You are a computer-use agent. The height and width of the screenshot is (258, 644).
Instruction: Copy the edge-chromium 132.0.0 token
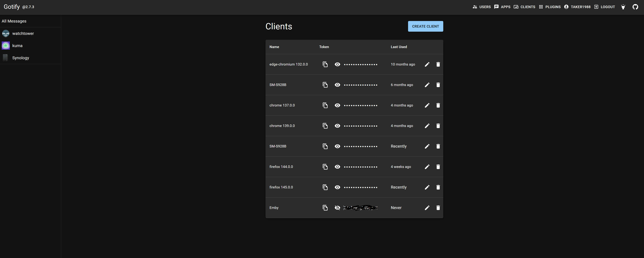325,64
